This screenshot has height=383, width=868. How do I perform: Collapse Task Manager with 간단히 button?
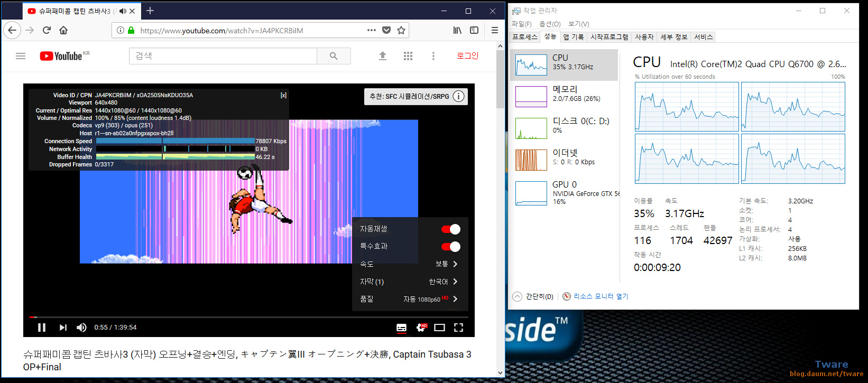click(x=533, y=296)
